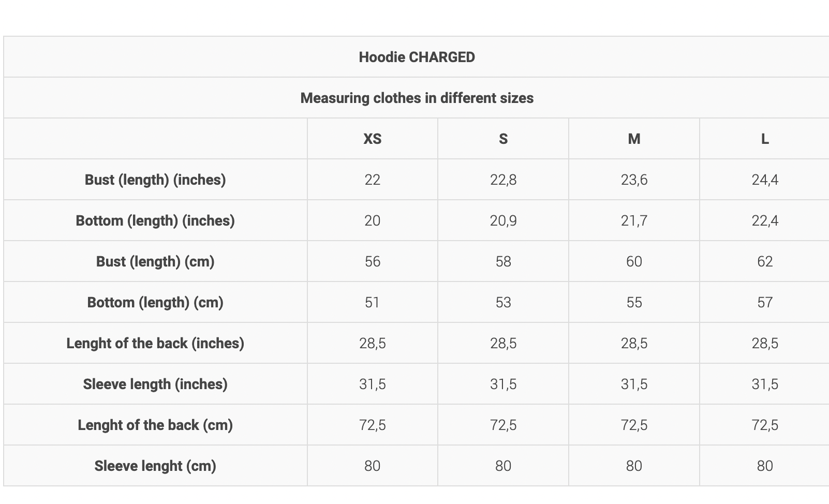829x504 pixels.
Task: Select the Lenght of the back (cm) label
Action: pos(155,425)
